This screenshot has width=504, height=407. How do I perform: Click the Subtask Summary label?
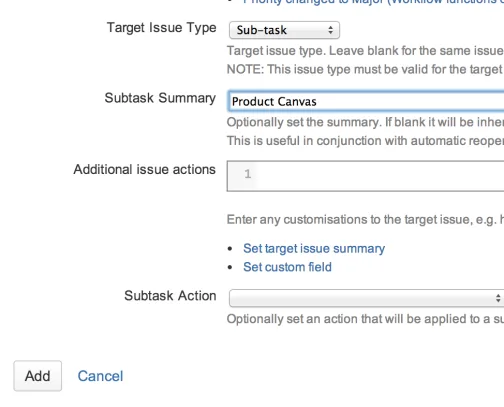click(160, 98)
